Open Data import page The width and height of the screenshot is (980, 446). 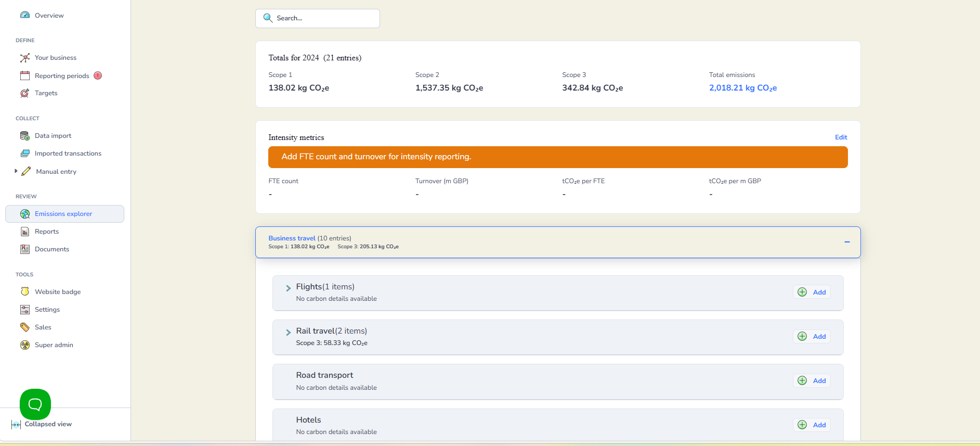pyautogui.click(x=53, y=136)
